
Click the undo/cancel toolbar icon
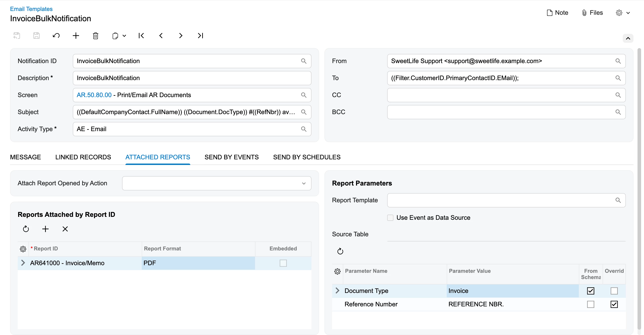(56, 36)
